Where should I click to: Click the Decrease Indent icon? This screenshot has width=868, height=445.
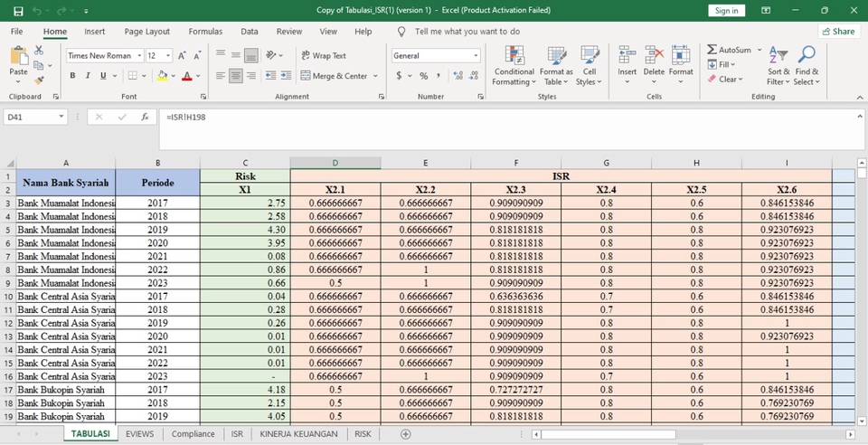click(x=270, y=76)
